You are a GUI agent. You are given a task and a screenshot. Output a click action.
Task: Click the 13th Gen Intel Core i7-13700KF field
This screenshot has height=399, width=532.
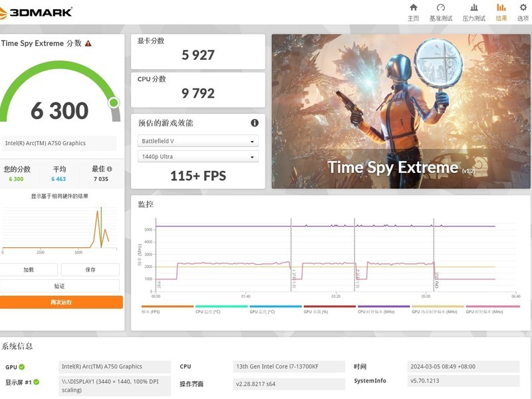tap(289, 366)
